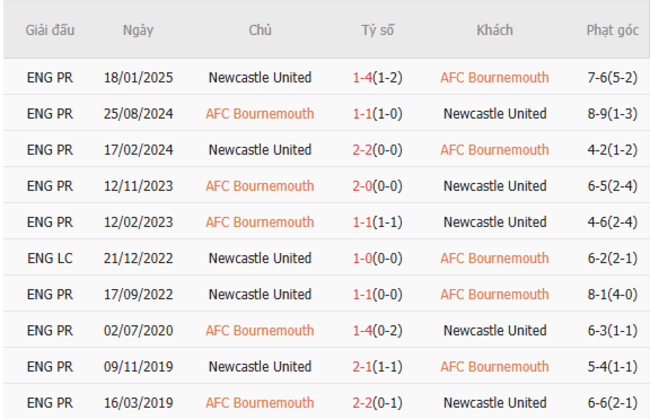
Task: Click the Tỷ số column header
Action: (x=377, y=30)
